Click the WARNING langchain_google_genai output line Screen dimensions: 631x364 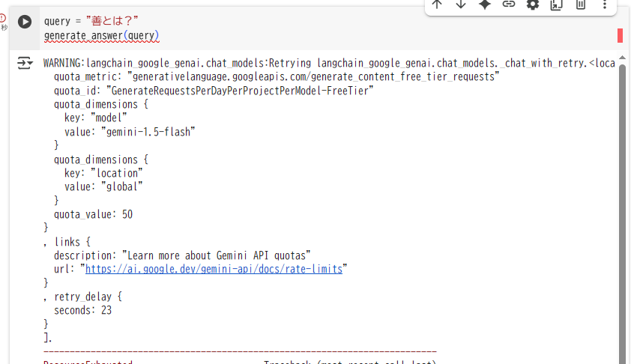click(x=329, y=64)
